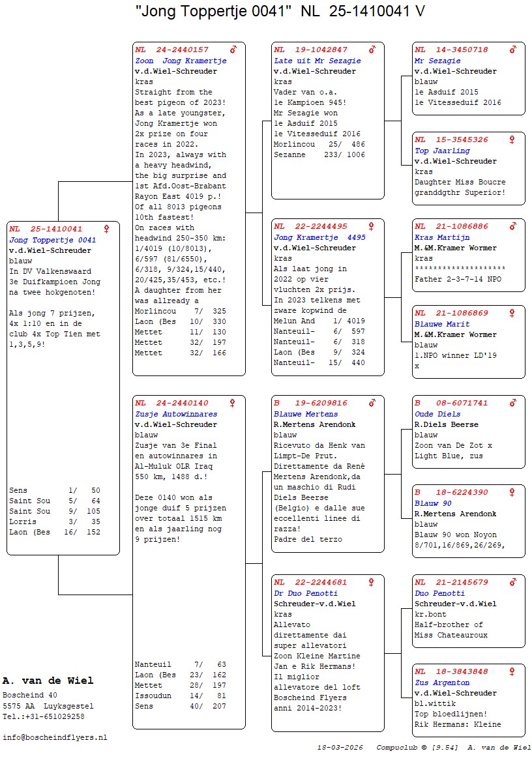Click the pigeon name Blauwe Mertens

click(x=306, y=414)
